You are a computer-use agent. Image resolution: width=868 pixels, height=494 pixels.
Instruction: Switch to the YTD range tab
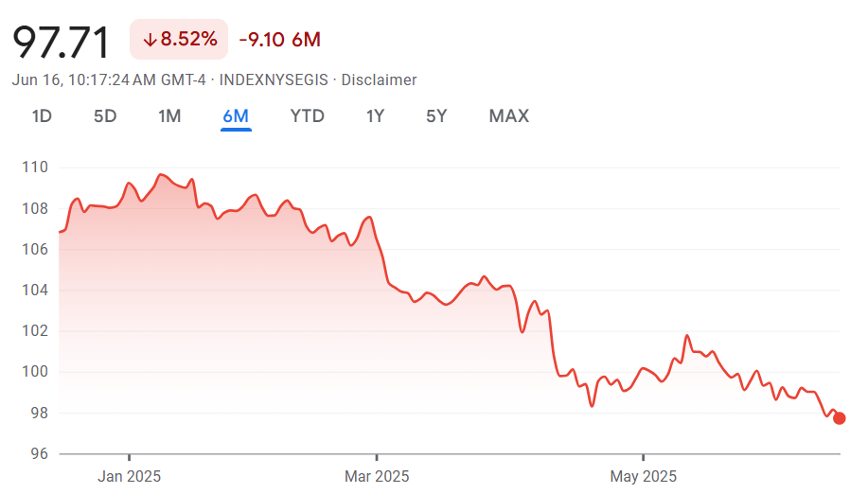click(308, 116)
